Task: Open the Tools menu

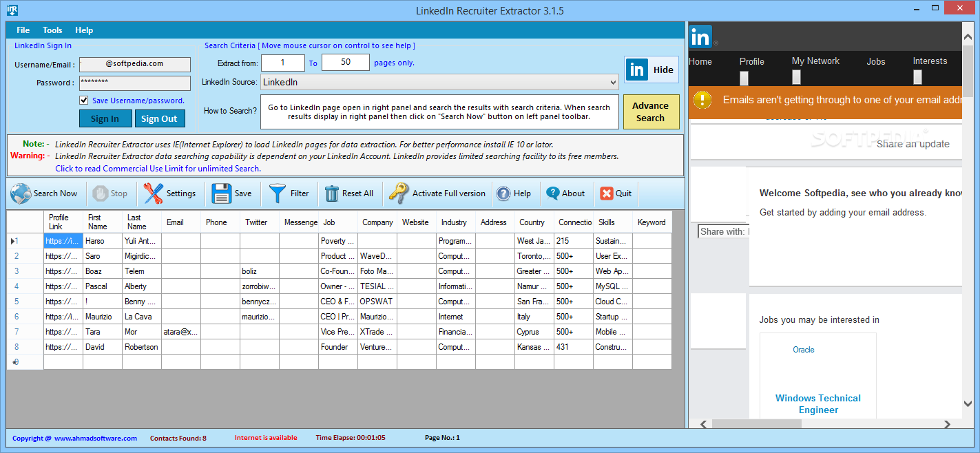Action: point(52,30)
